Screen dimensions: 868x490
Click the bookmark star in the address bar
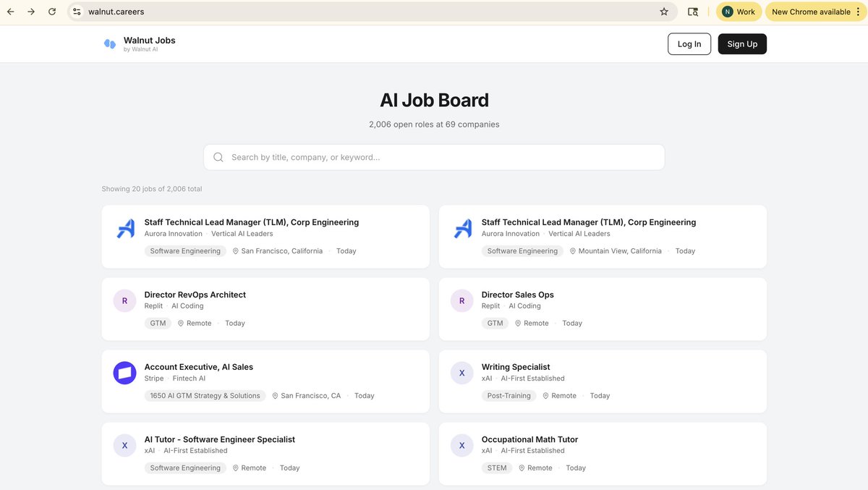663,11
